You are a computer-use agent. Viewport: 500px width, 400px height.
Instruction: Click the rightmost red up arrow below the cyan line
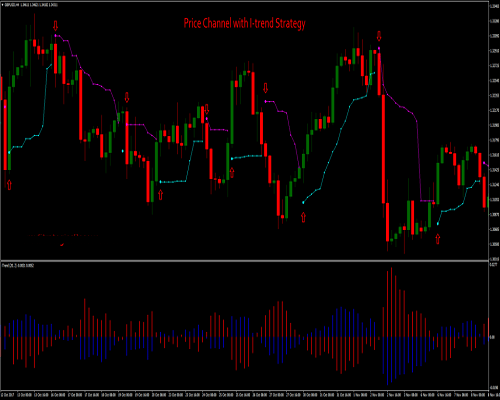click(438, 239)
